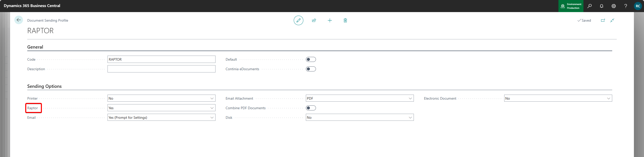Collapse the page with arrows icon
The width and height of the screenshot is (644, 157).
pyautogui.click(x=612, y=20)
